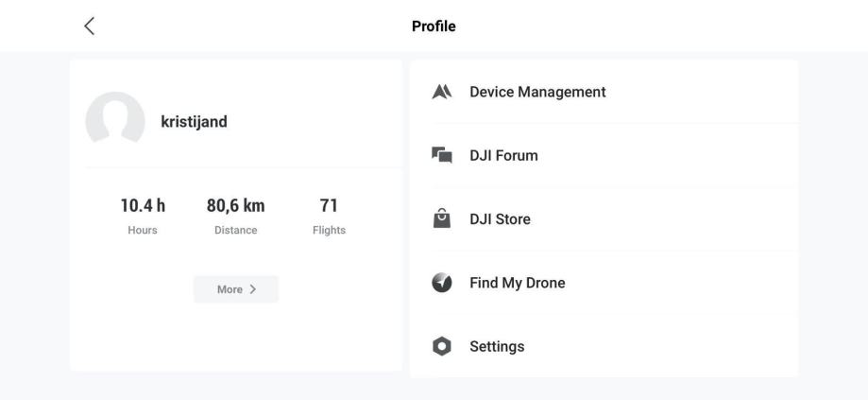The image size is (868, 400).
Task: Click the back arrow icon
Action: [x=90, y=26]
